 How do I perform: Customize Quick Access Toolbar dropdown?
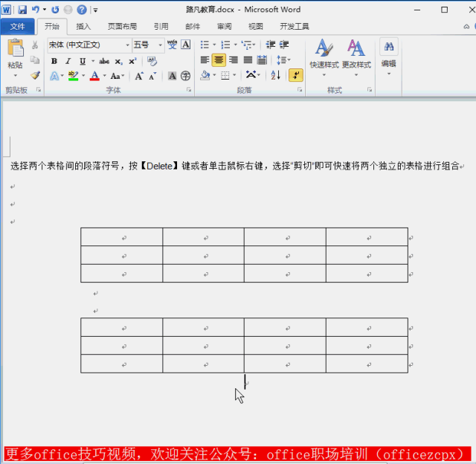tap(95, 10)
